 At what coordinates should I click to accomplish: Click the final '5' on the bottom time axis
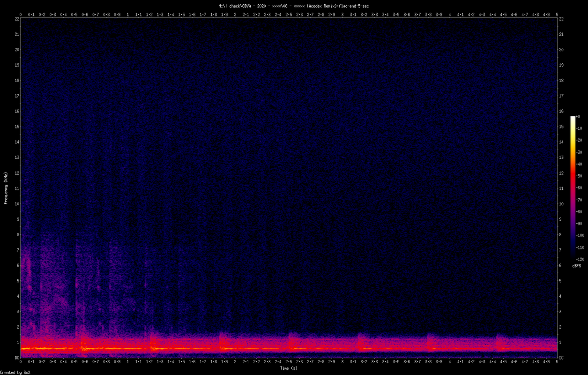tap(557, 362)
